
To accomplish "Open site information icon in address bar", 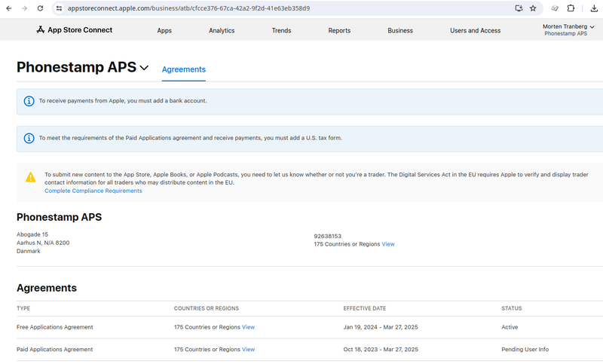I will (59, 8).
